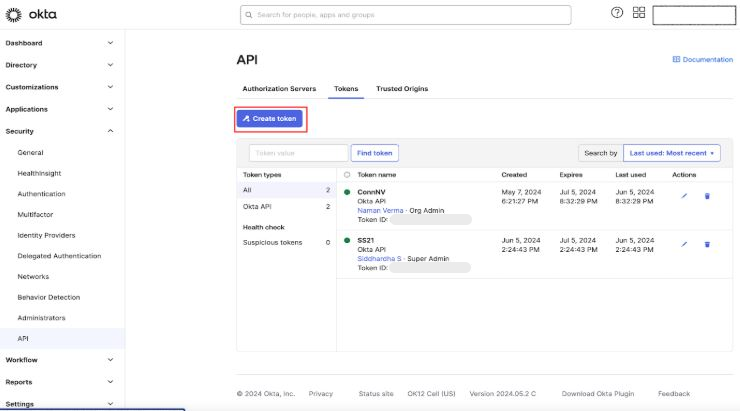The height and width of the screenshot is (411, 740).
Task: Click the SS21 token name
Action: pos(366,240)
